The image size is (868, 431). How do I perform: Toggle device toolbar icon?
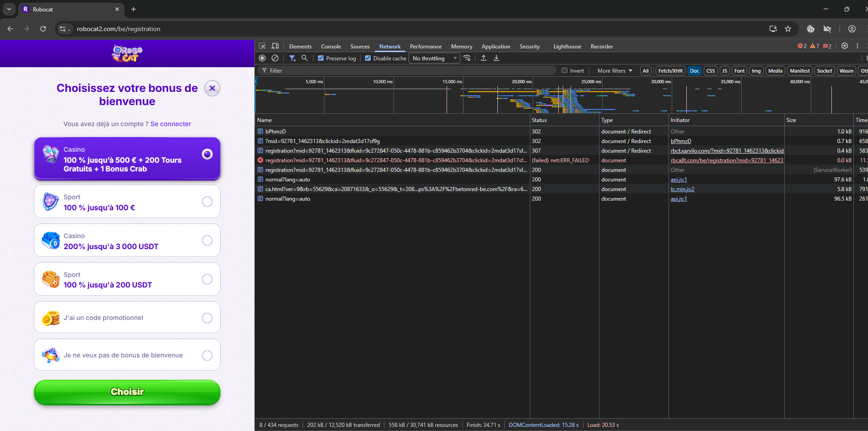275,46
